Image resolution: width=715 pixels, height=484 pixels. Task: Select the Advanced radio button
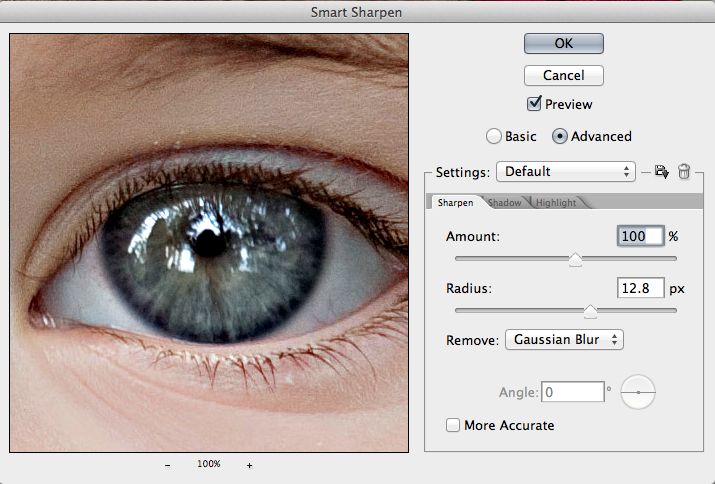click(x=560, y=136)
